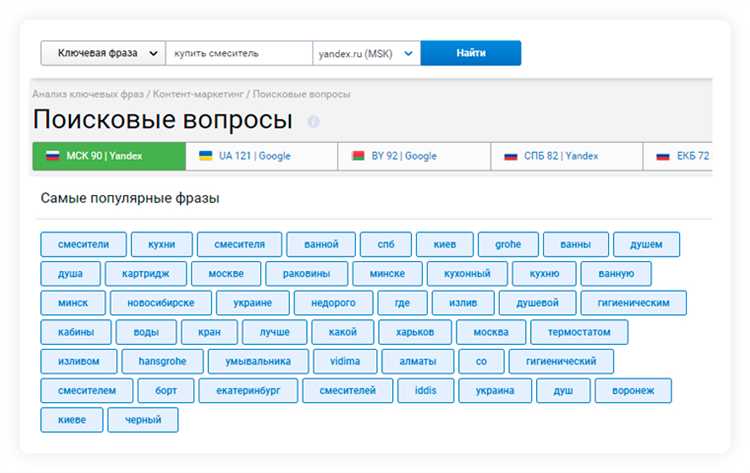Select the кран phrase tag

coord(210,332)
